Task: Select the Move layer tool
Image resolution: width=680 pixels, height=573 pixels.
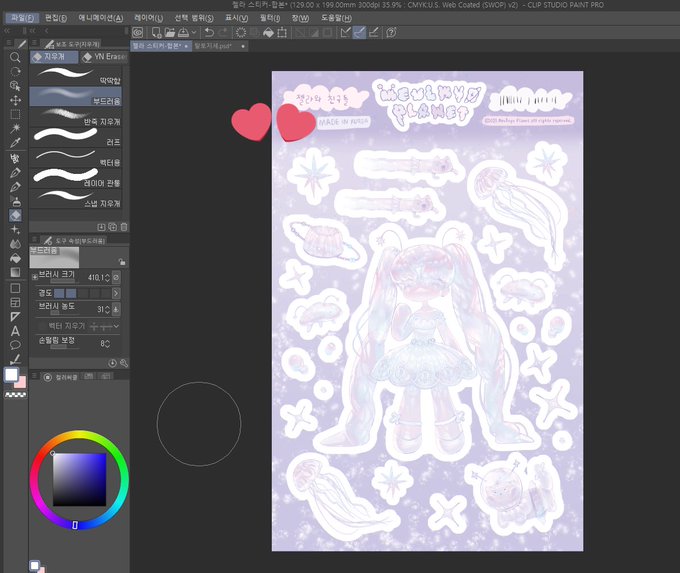Action: 15,100
